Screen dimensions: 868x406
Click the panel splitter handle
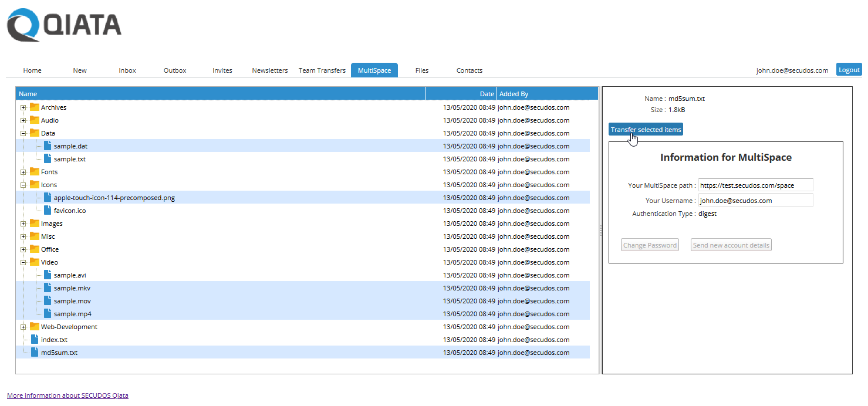pyautogui.click(x=600, y=231)
